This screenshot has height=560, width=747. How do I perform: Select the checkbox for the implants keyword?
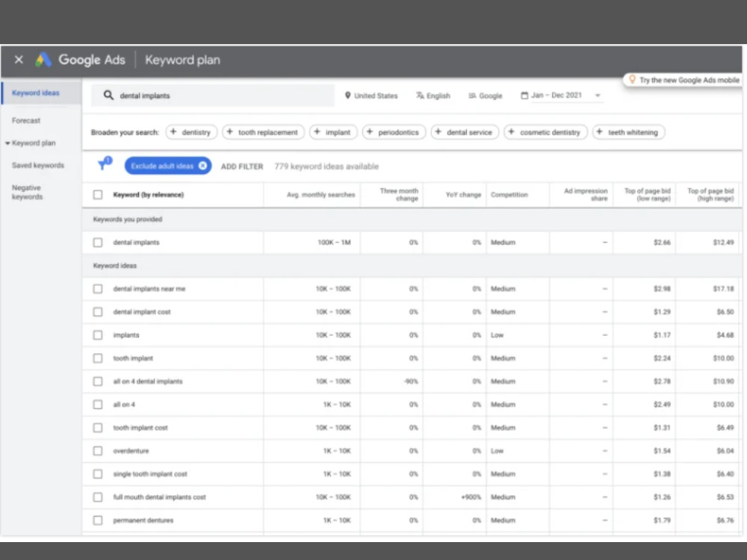(98, 335)
